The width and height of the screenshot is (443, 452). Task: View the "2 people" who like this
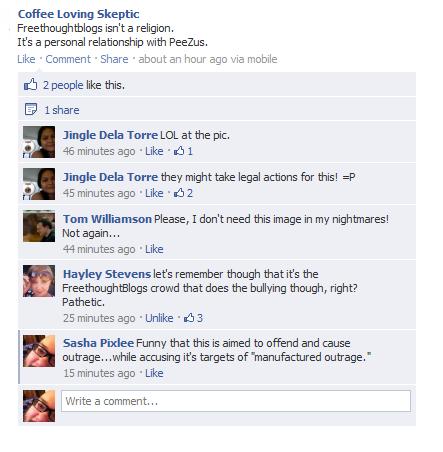[63, 85]
